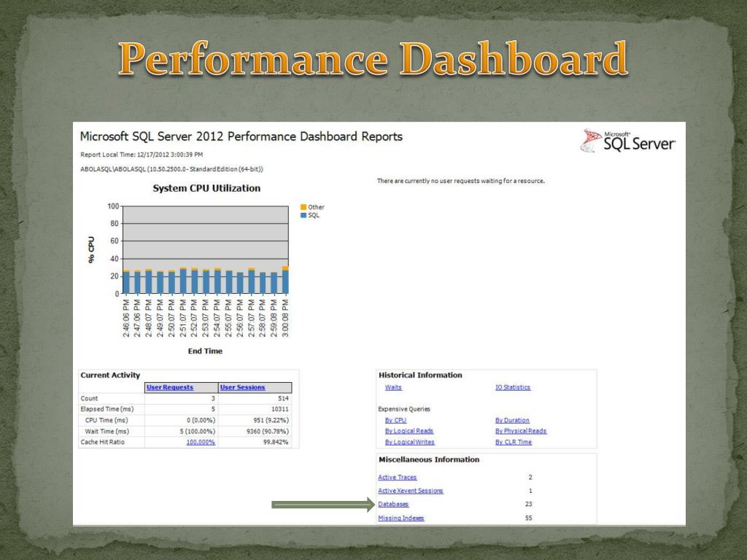Click the elapsed time value 10311
The height and width of the screenshot is (560, 747).
279,409
